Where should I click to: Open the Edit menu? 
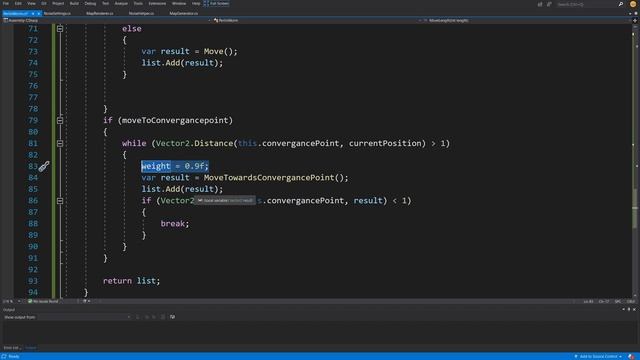click(x=18, y=4)
